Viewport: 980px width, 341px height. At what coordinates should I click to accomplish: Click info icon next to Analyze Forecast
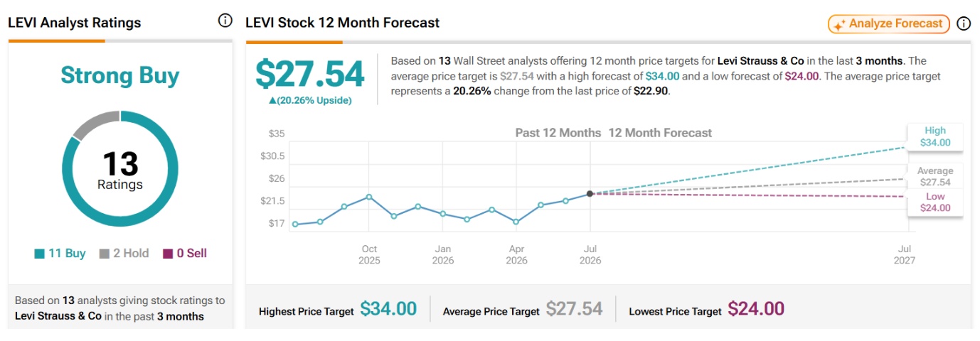point(964,23)
